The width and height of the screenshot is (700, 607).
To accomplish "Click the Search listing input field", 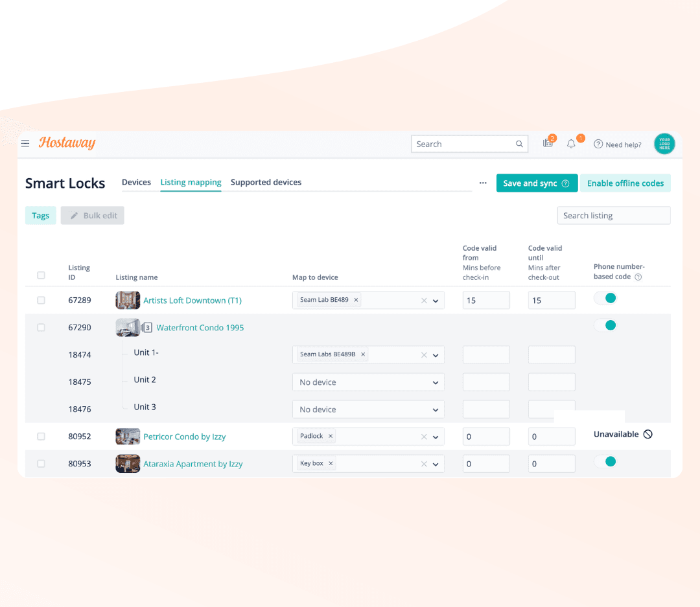I will 613,216.
